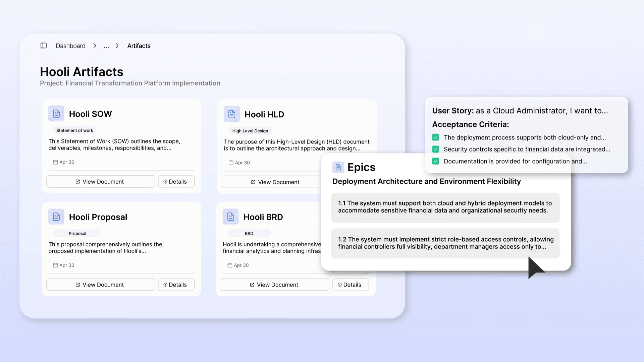
Task: Toggle the deployment process acceptance checkbox
Action: click(x=436, y=137)
